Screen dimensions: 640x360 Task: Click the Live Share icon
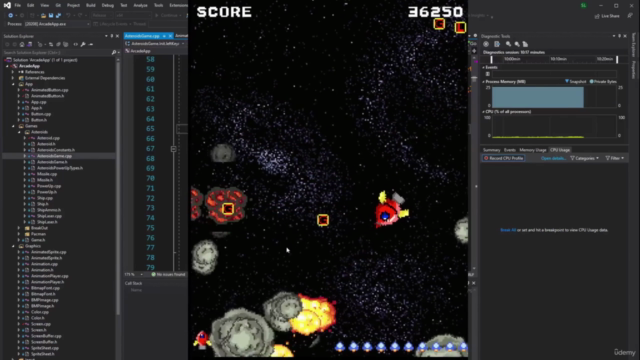(x=598, y=16)
